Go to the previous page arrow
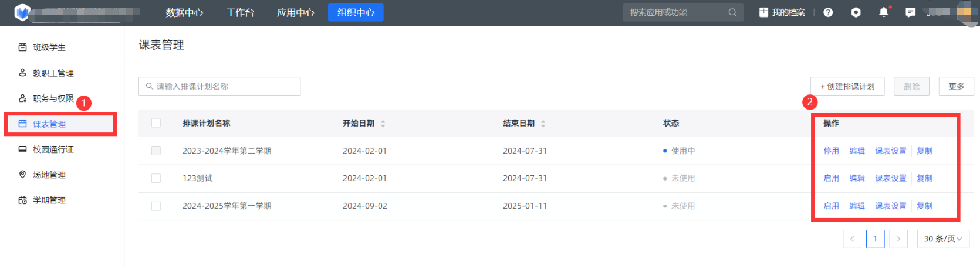The height and width of the screenshot is (269, 980). [852, 239]
